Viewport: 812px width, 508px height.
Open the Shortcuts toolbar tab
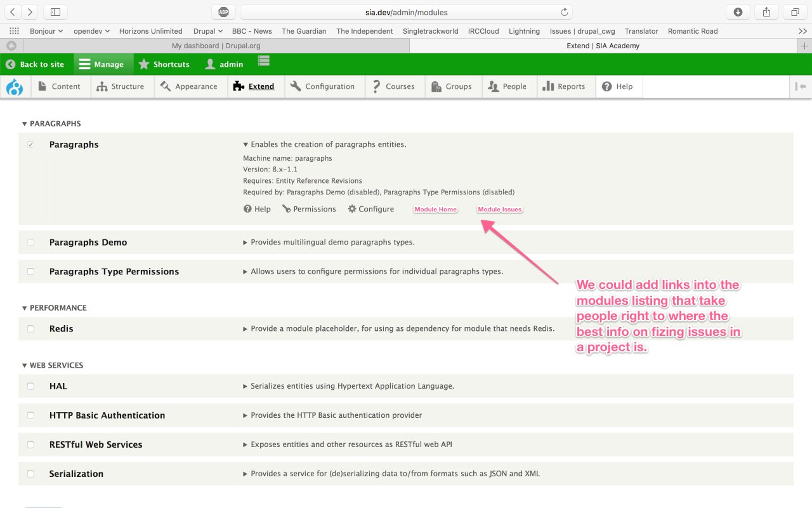coord(164,64)
